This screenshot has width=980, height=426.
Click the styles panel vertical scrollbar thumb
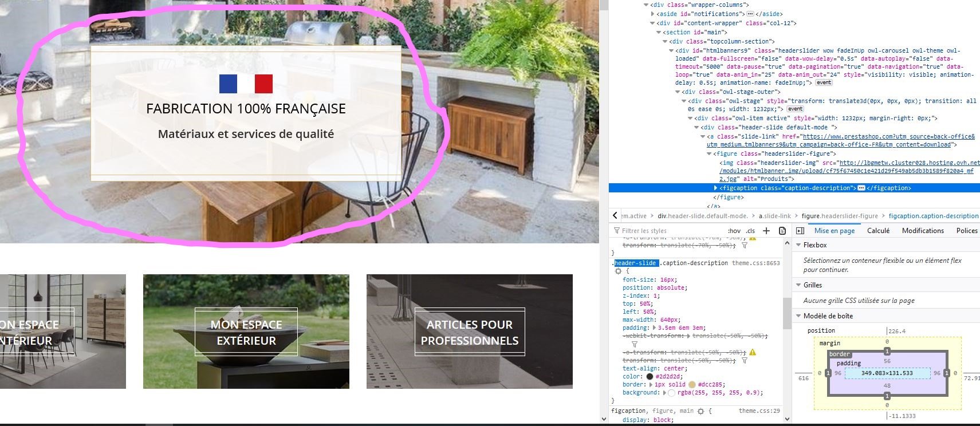pos(787,313)
